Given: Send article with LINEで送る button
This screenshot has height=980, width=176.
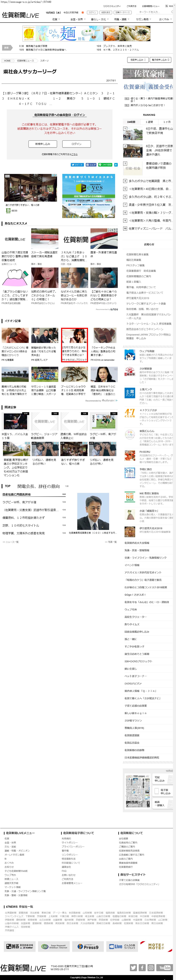Looking at the screenshot, I should click(x=106, y=165).
